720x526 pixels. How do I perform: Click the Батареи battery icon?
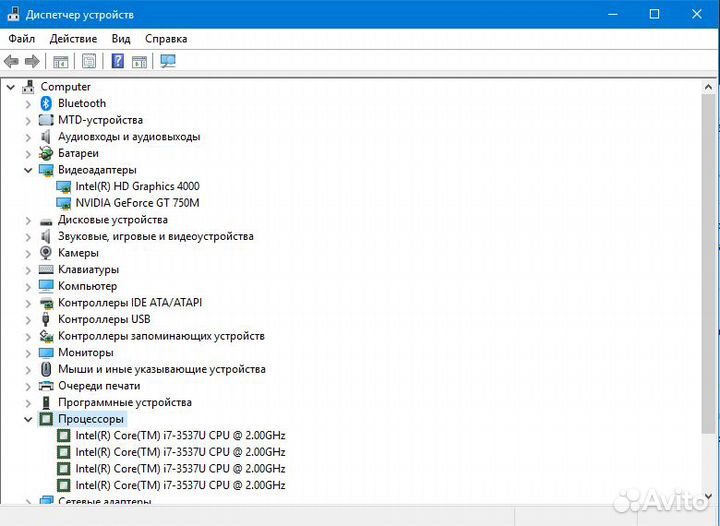46,153
